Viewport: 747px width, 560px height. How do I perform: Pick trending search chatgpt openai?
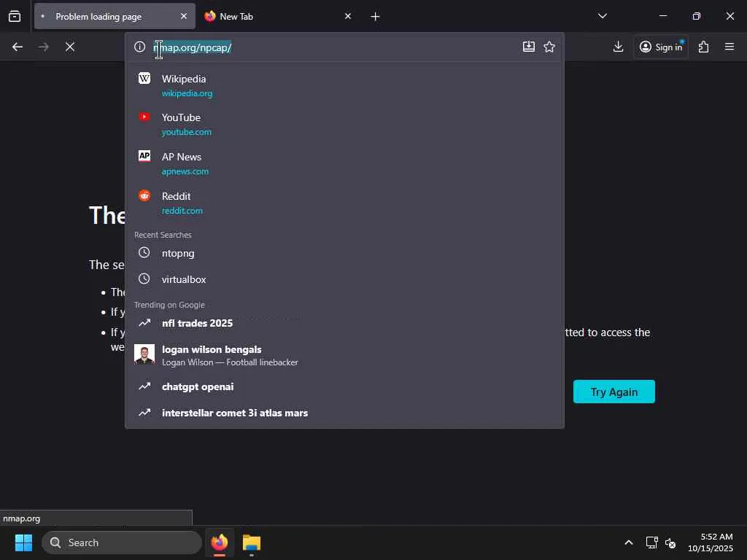click(344, 386)
